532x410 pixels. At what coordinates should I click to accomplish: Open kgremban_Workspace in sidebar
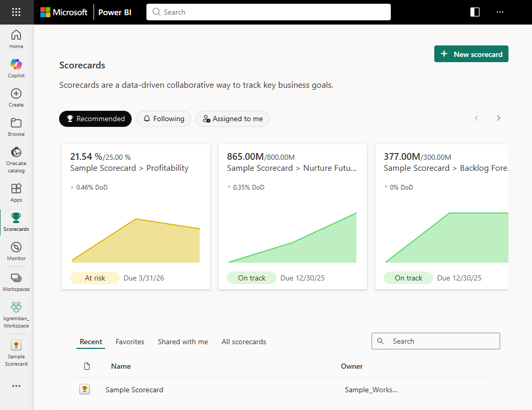tap(16, 315)
